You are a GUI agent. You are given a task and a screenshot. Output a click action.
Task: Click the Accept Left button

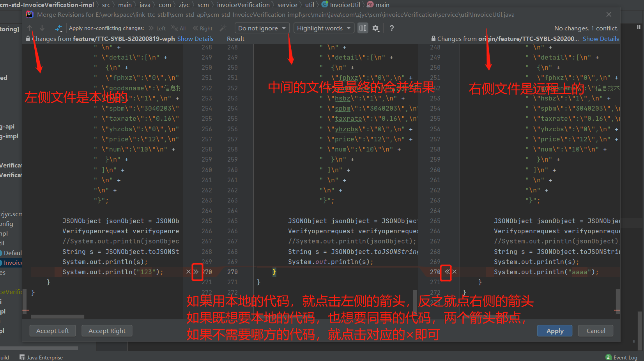(x=53, y=331)
